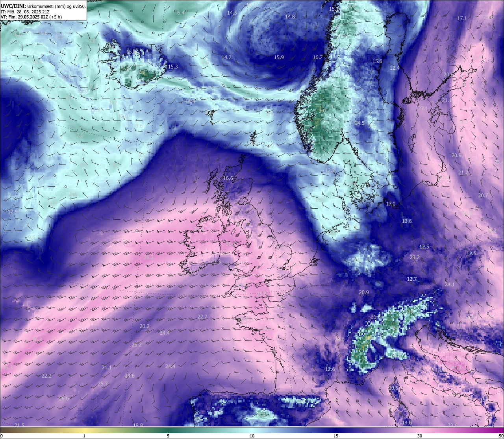Viewport: 504px width, 439px height.
Task: Select the 20.2 value label in the Atlantic
Action: (145, 326)
